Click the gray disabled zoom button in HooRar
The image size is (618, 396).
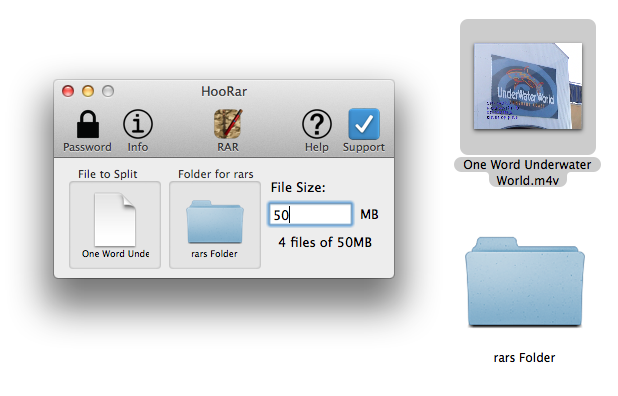(108, 91)
